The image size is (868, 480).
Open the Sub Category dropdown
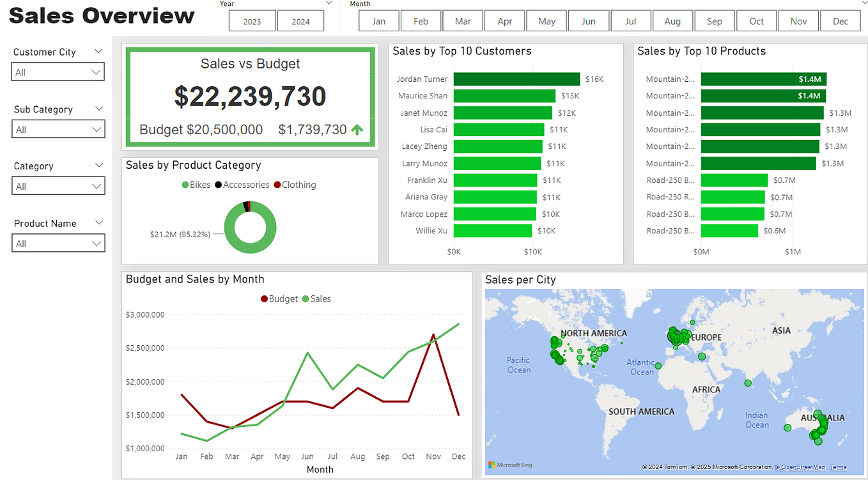tap(97, 129)
